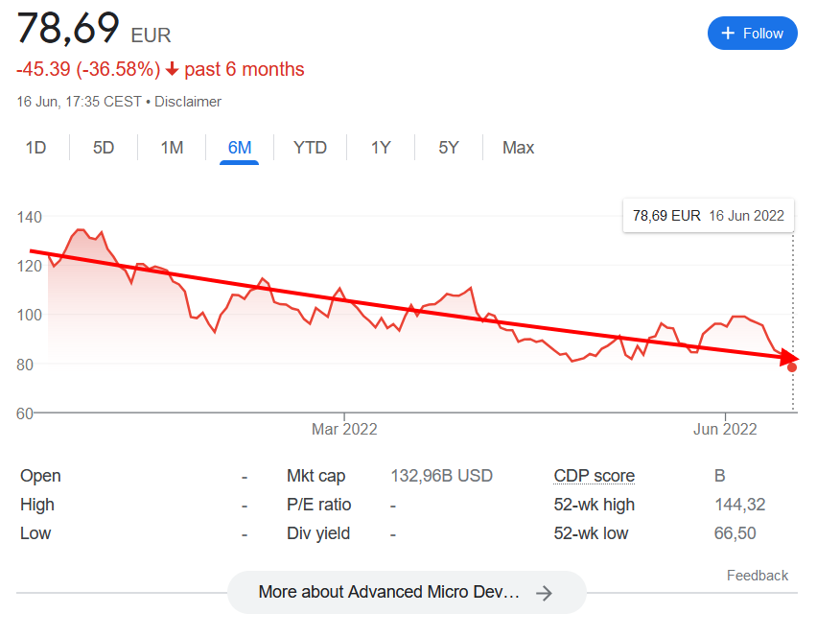
Task: Select the 6M time range tab
Action: (x=240, y=148)
